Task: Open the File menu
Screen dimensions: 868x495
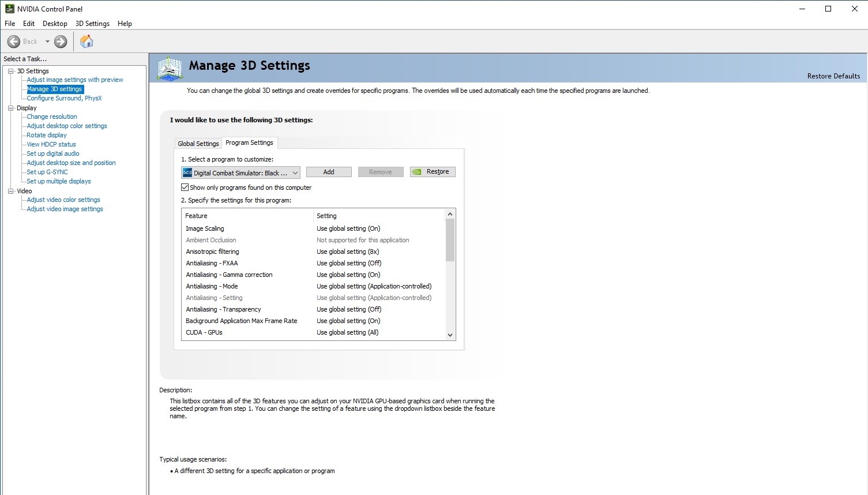Action: 10,24
